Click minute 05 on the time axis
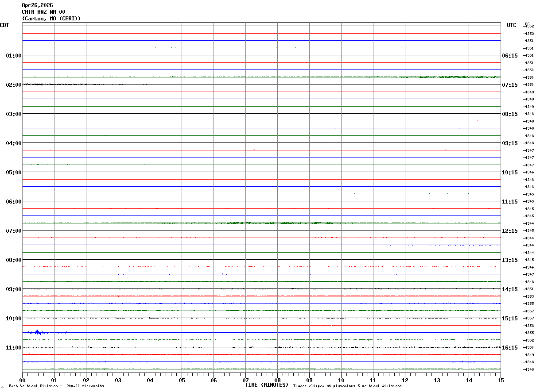This screenshot has width=536, height=392. (182, 380)
